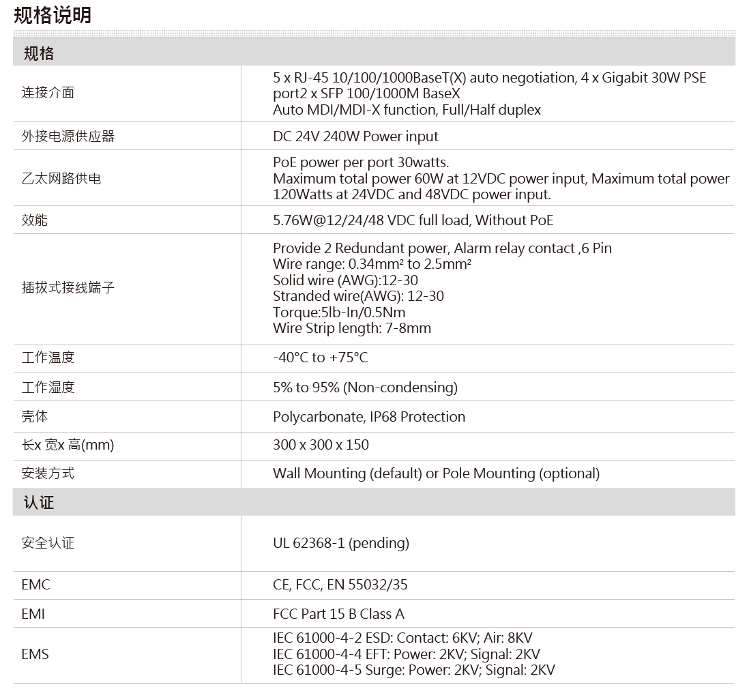Select the EMC row label
Image resolution: width=749 pixels, height=700 pixels.
tap(36, 585)
